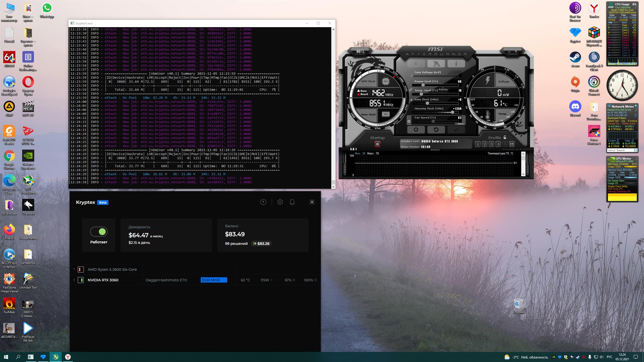Open TeamSpeak 3 Client desktop icon
644x362 pixels.
tap(594, 61)
